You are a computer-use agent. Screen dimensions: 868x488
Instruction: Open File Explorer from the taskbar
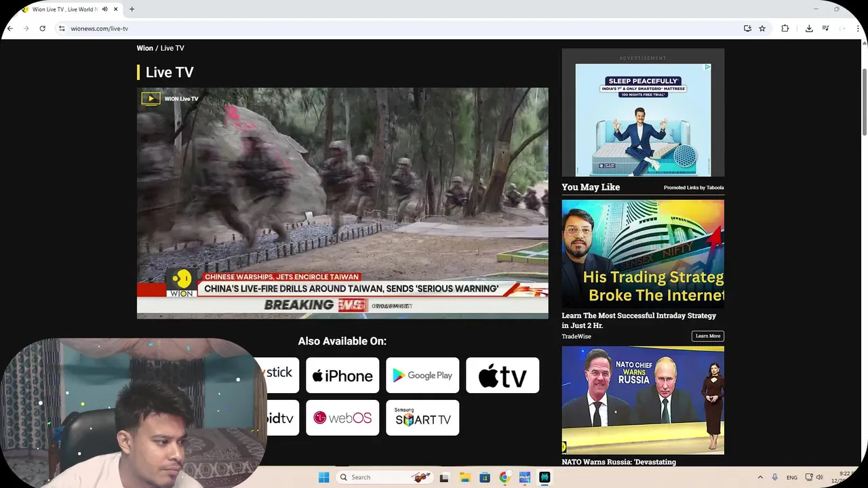(x=465, y=477)
